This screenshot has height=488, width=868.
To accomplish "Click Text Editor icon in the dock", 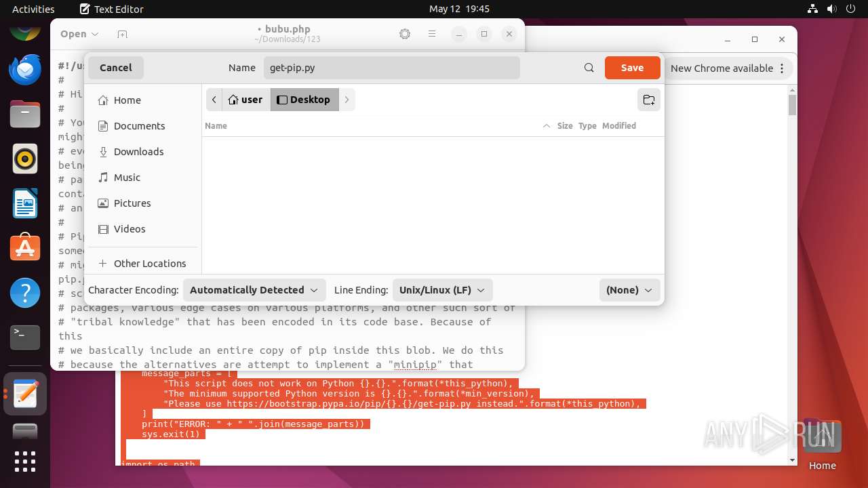I will point(25,394).
